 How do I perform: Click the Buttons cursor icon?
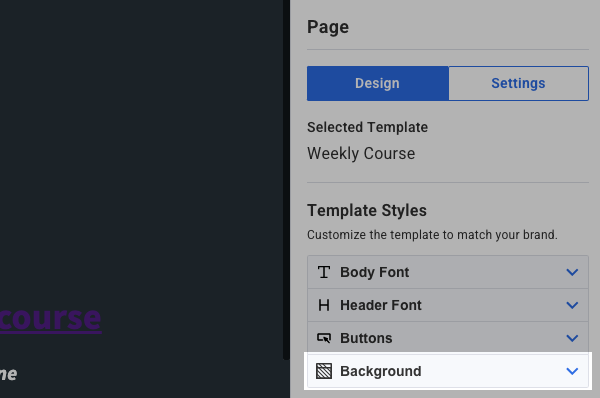(324, 338)
